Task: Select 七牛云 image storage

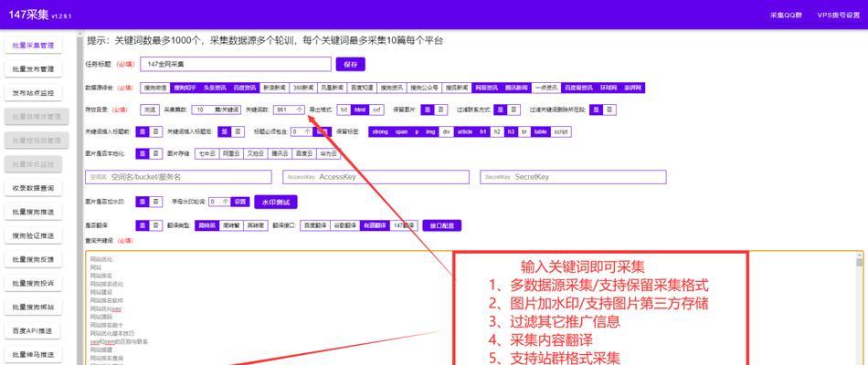Action: (x=207, y=153)
